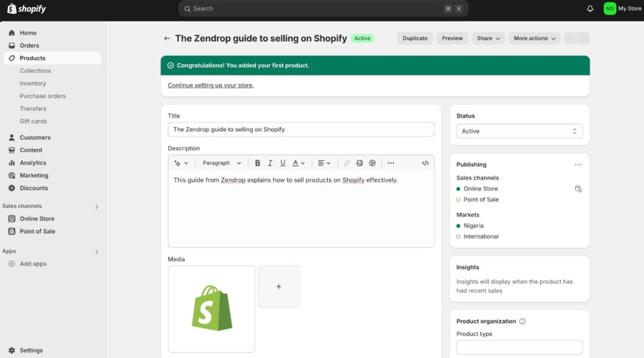Open Gift cards in the sidebar
The width and height of the screenshot is (644, 358).
[33, 121]
